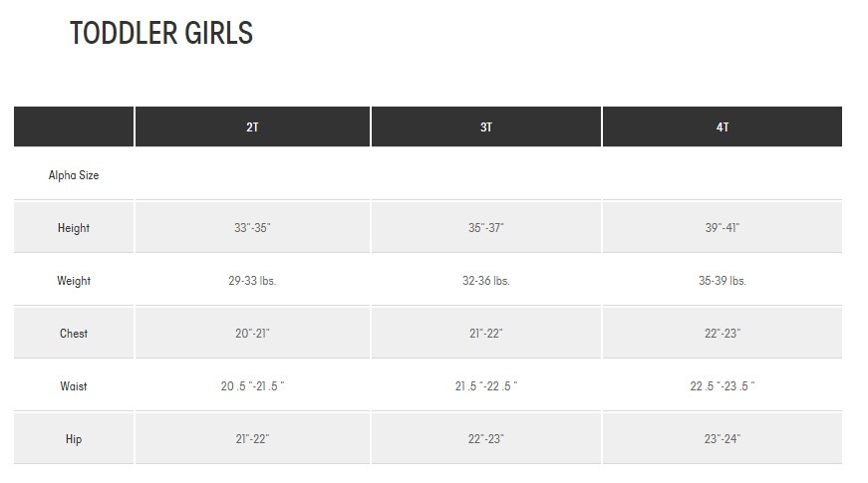
Task: Click the TODDLER GIRLS heading
Action: coord(161,34)
